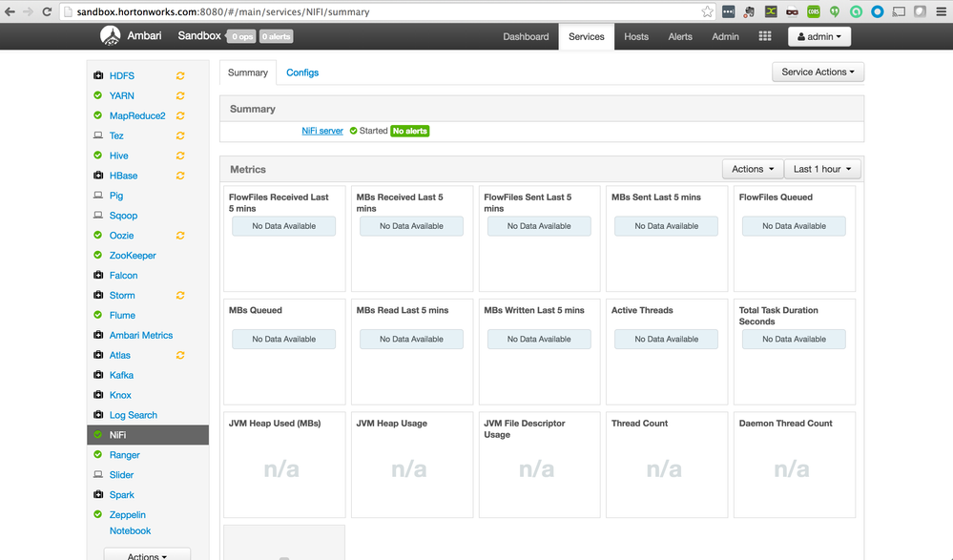Click the Ambari logo icon
This screenshot has width=953, height=560.
pyautogui.click(x=110, y=36)
